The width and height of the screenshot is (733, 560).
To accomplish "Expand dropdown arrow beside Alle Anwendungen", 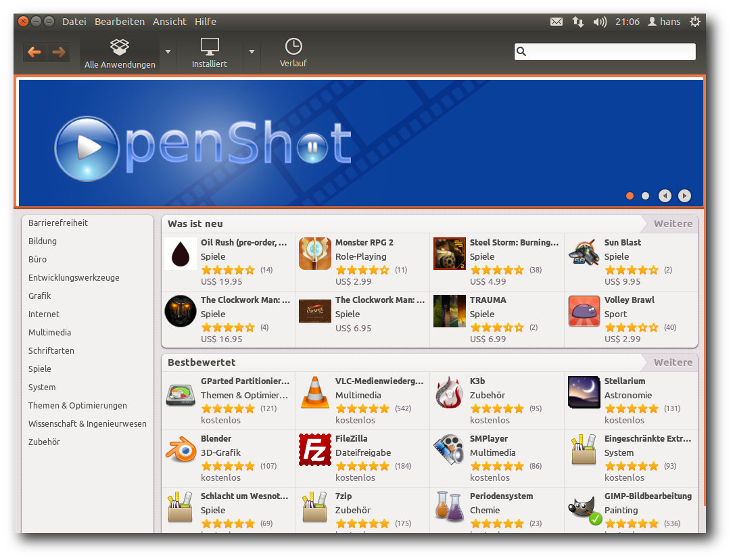I will click(168, 52).
